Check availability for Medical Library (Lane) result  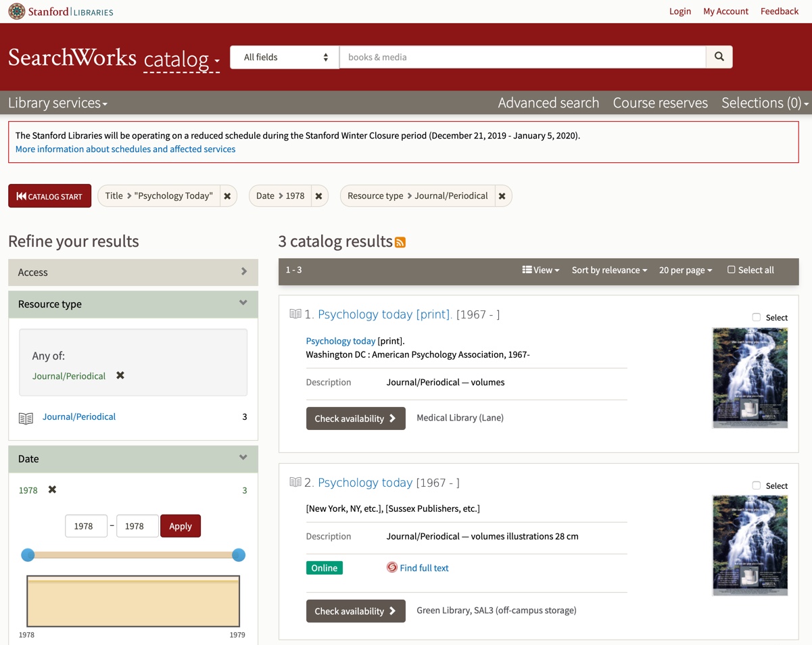click(x=356, y=419)
